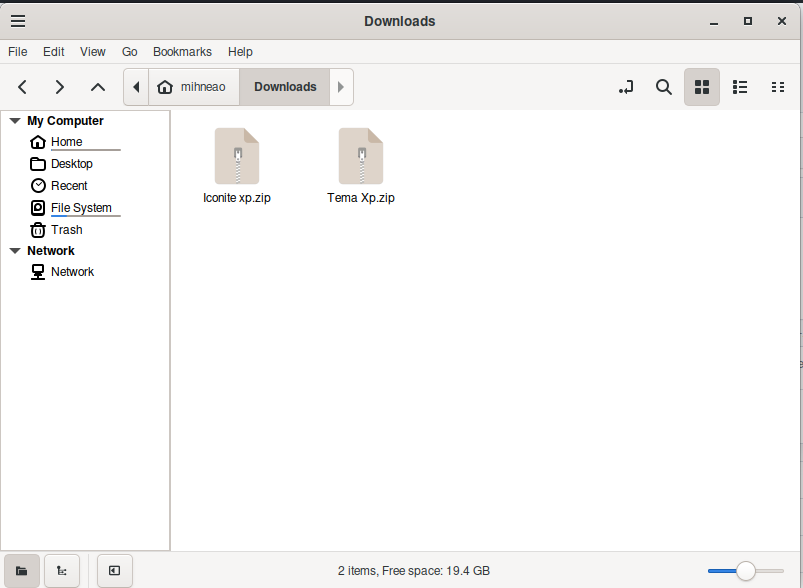The image size is (803, 588).
Task: Open the Network sidebar entry
Action: (x=72, y=272)
